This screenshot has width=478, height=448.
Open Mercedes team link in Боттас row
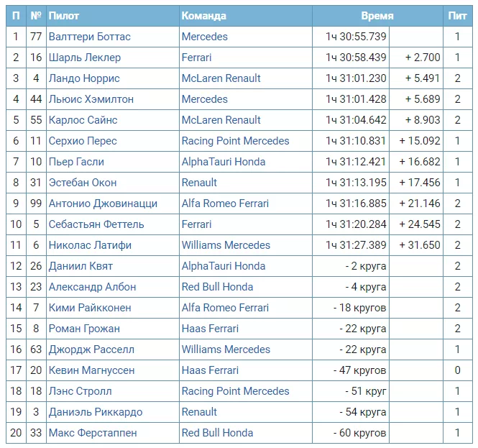point(205,37)
